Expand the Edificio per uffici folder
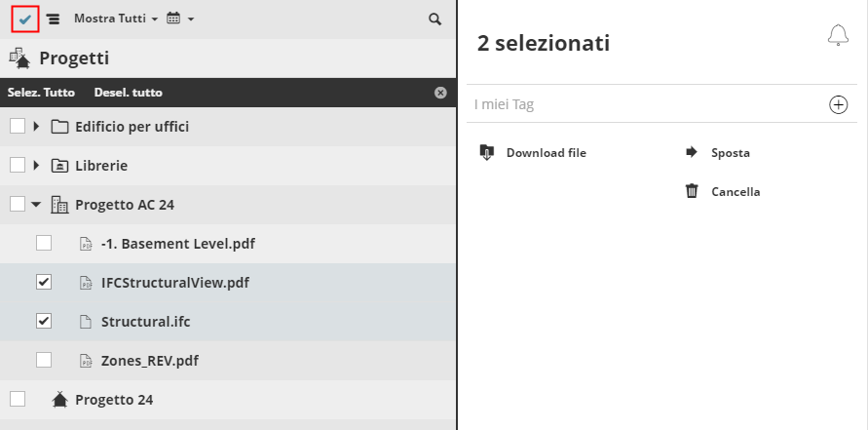Screen dimensions: 868x430 [x=37, y=126]
